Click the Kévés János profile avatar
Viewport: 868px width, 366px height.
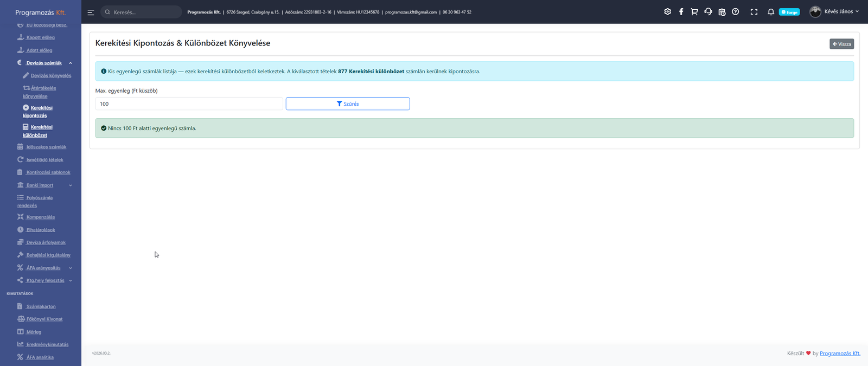pos(815,11)
